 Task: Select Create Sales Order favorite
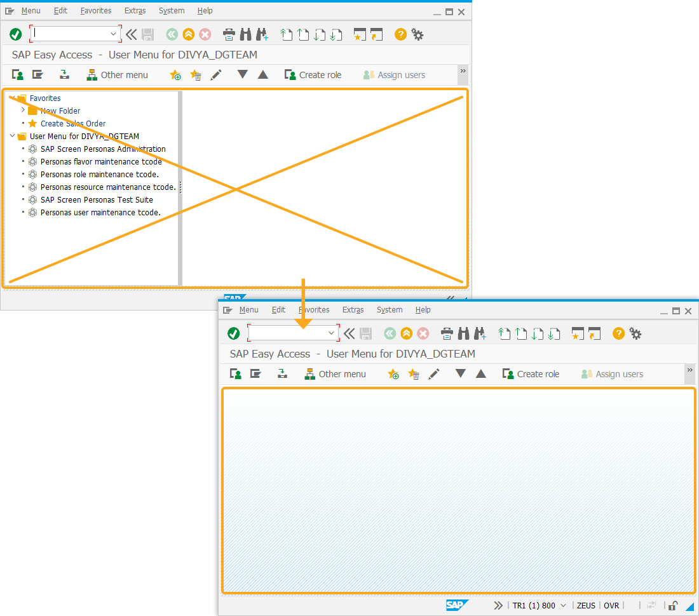73,123
